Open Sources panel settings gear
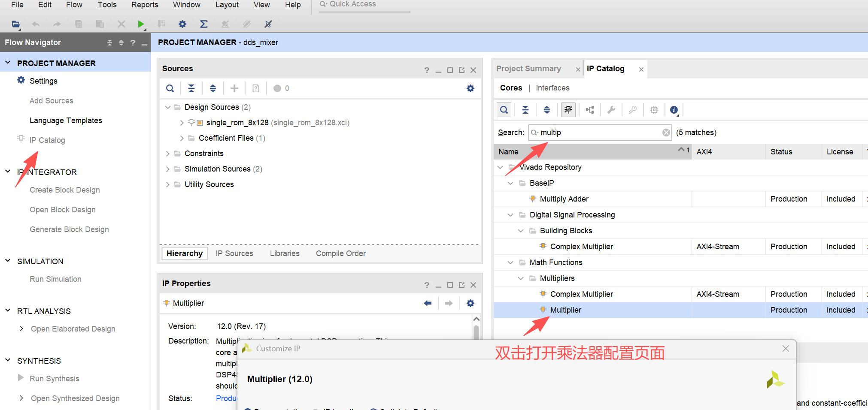 point(470,88)
